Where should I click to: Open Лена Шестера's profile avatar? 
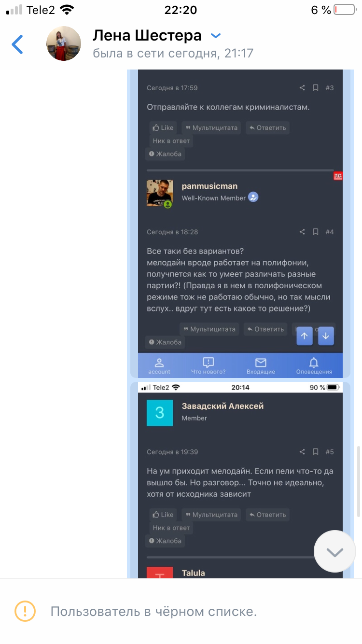click(x=63, y=43)
